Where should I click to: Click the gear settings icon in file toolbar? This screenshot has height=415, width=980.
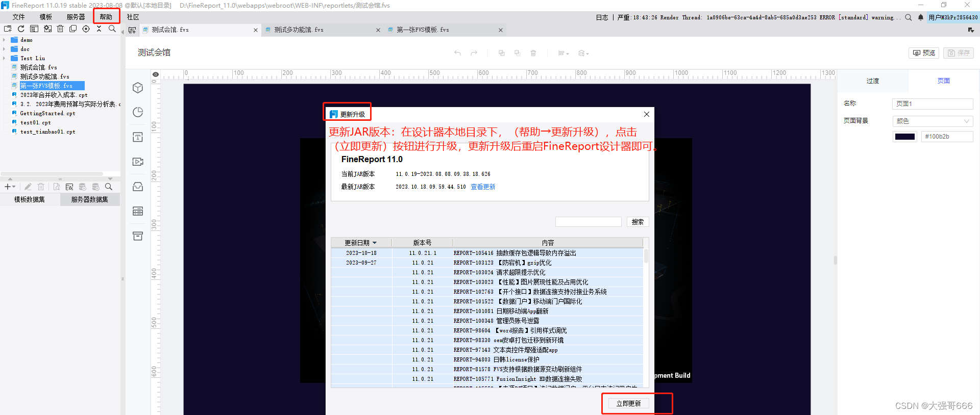[47, 29]
